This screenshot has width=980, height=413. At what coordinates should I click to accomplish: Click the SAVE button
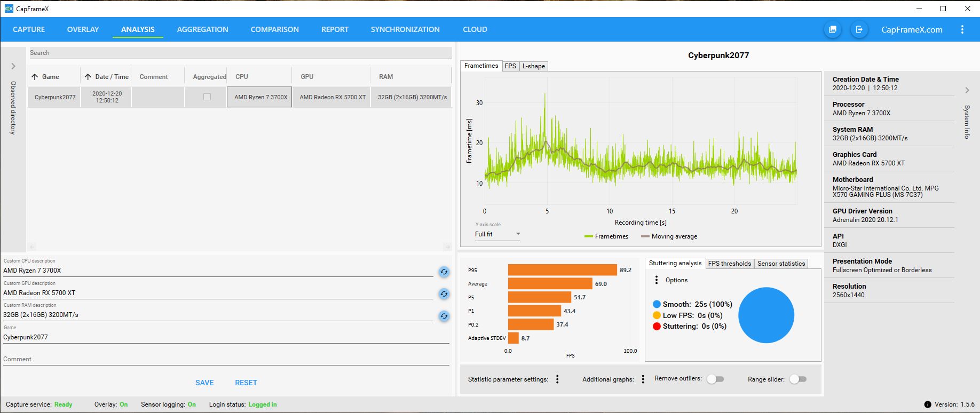pos(204,383)
